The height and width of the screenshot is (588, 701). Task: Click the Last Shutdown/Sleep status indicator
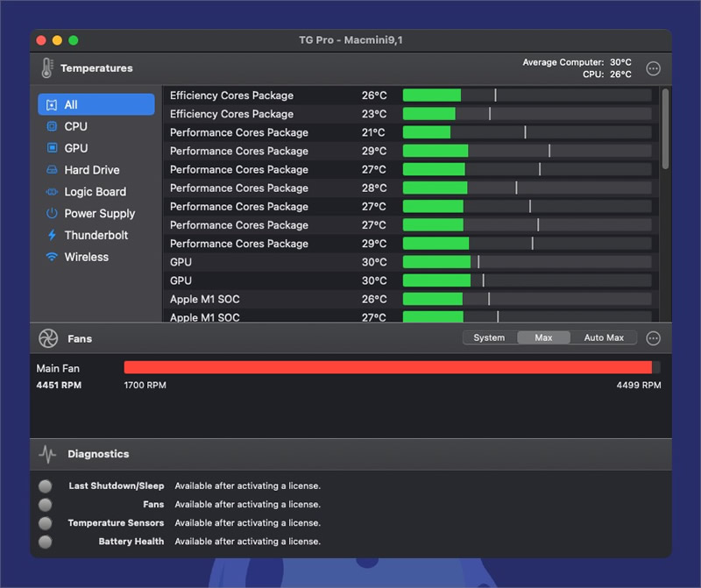click(x=46, y=486)
